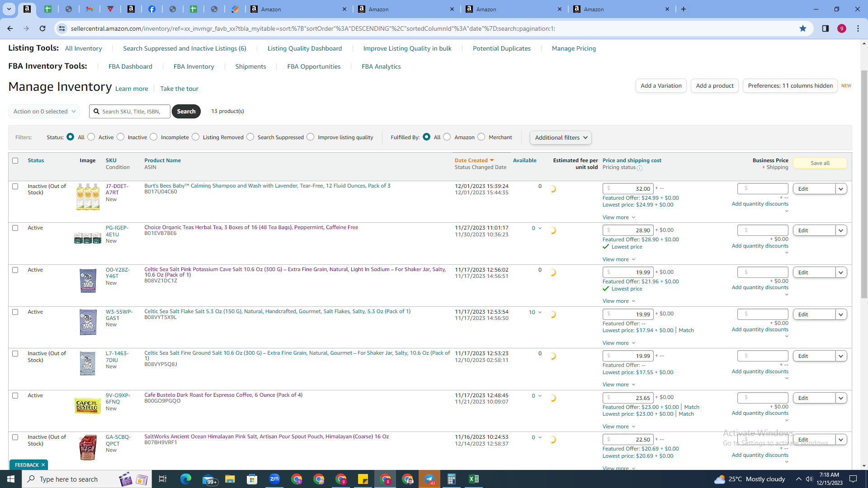Select the Active status filter
Viewport: 868px width, 488px height.
[x=91, y=137]
